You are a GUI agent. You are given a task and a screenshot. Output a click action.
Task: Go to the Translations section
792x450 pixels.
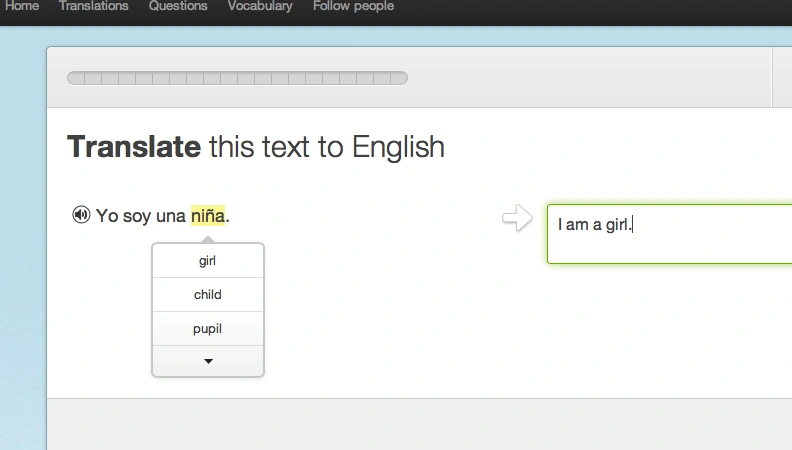click(93, 6)
